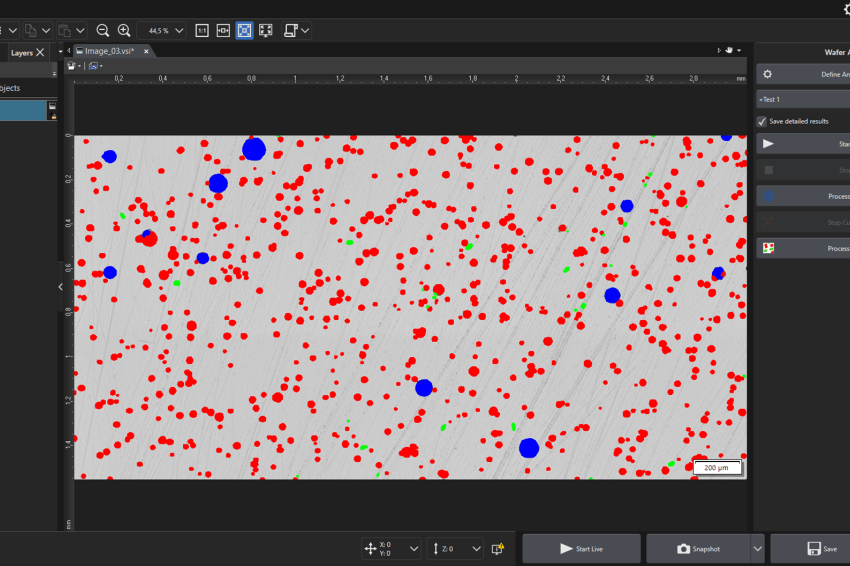Screen dimensions: 850x566
Task: Click the Define Analysis gear button
Action: point(803,74)
